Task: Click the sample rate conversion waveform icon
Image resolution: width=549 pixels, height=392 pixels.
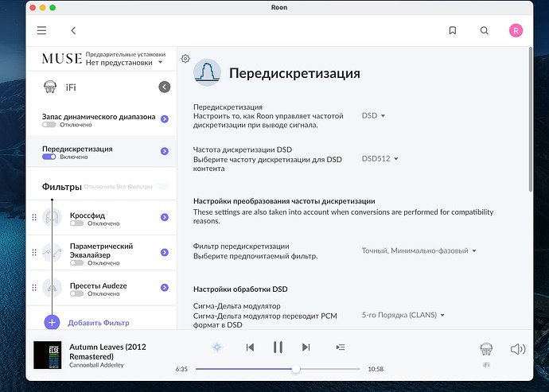Action: (x=207, y=72)
